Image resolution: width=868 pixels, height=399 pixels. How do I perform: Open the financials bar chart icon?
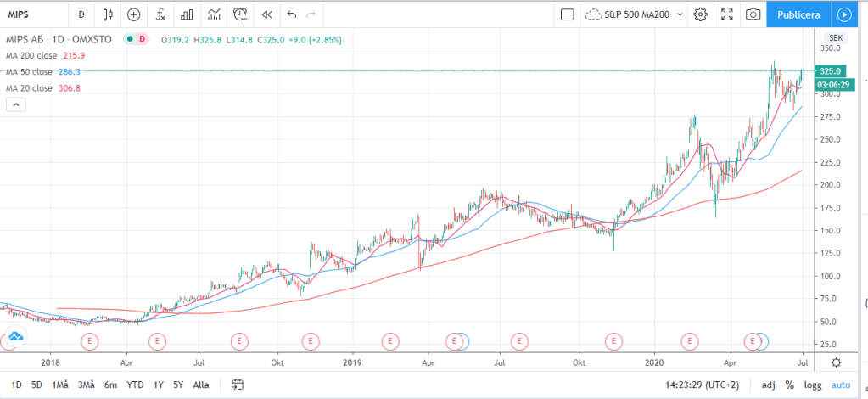tap(187, 14)
